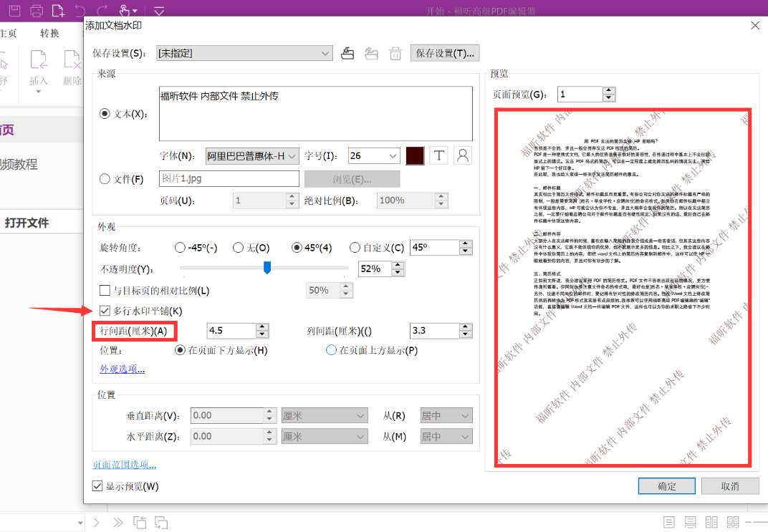Open horizontal From alignment dropdown
This screenshot has height=532, width=768.
(x=446, y=436)
